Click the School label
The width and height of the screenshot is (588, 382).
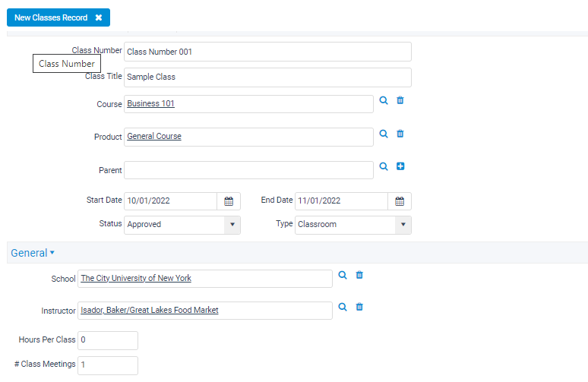(x=63, y=279)
